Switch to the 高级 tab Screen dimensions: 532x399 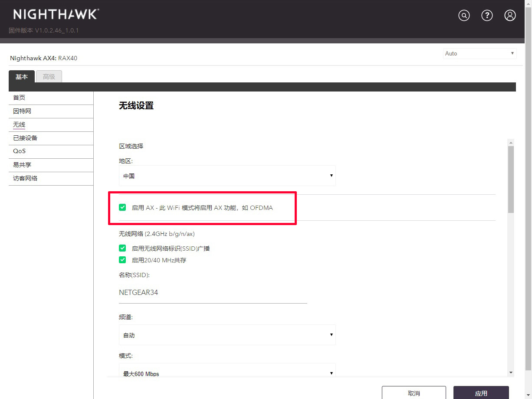49,77
